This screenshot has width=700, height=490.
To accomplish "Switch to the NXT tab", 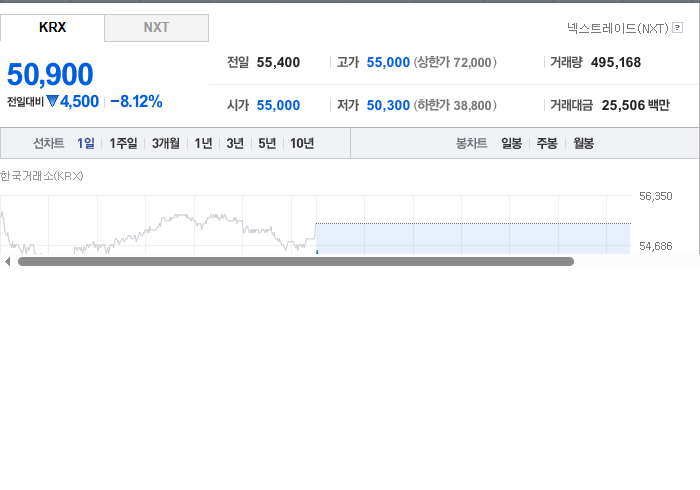I will click(x=156, y=28).
